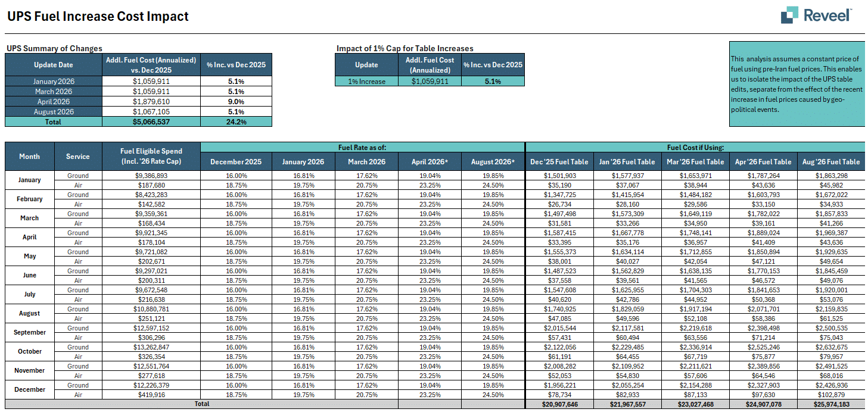Viewport: 868px width, 412px height.
Task: Select the 'October' month row label
Action: click(29, 352)
